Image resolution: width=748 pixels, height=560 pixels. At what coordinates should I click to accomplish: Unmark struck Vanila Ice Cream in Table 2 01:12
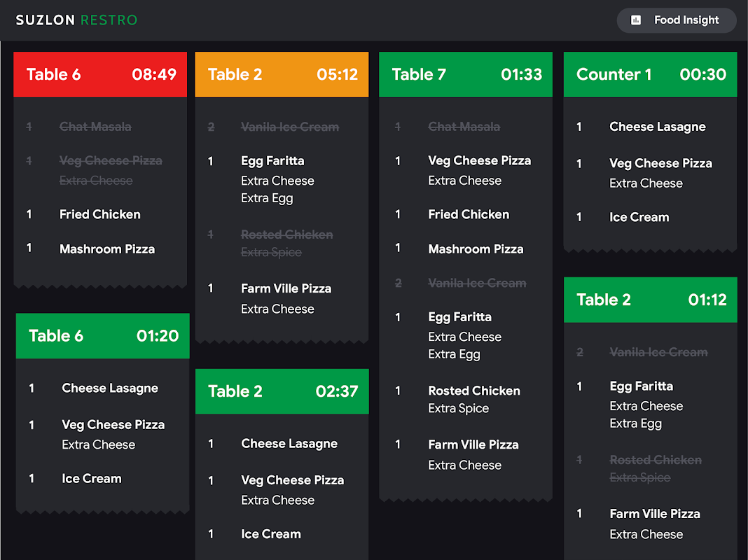coord(658,352)
